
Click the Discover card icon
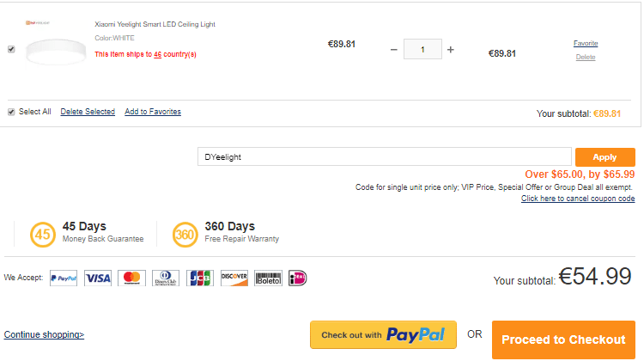click(x=234, y=278)
